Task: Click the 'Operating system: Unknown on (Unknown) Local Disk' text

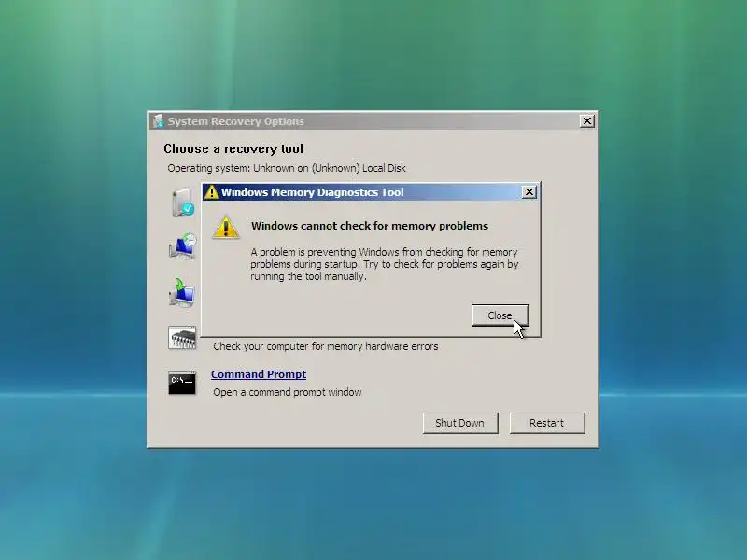Action: (x=287, y=168)
